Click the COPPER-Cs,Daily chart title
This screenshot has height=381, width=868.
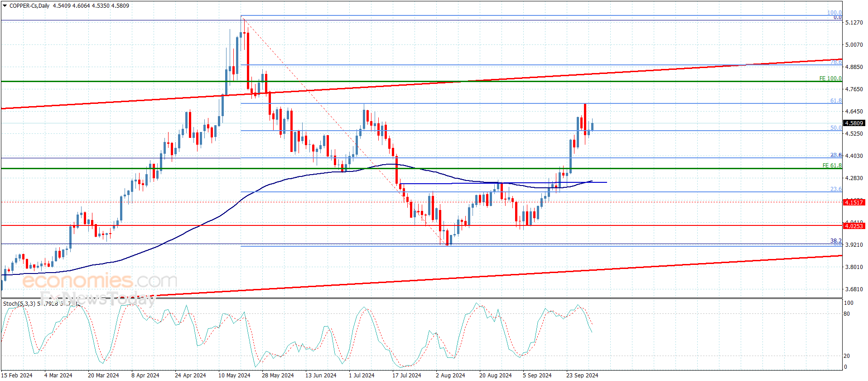(x=29, y=6)
